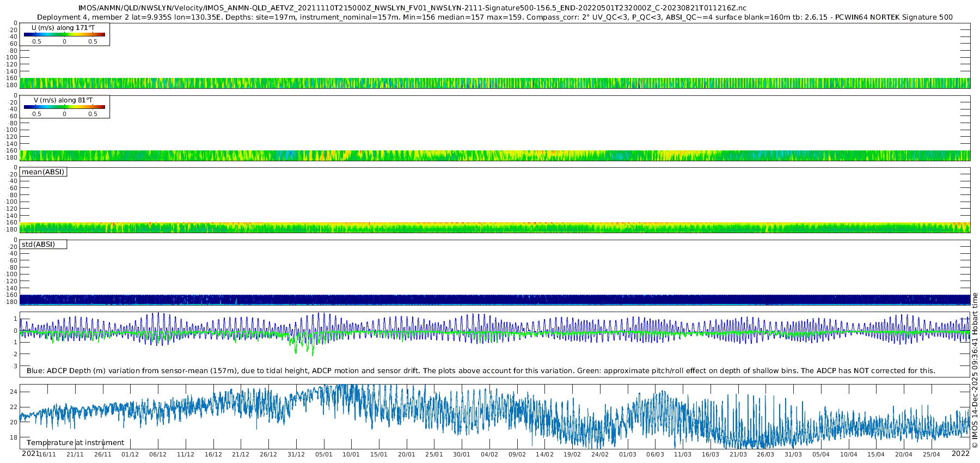Click the 2021 year label at axis start
This screenshot has height=463, width=980.
coord(30,454)
